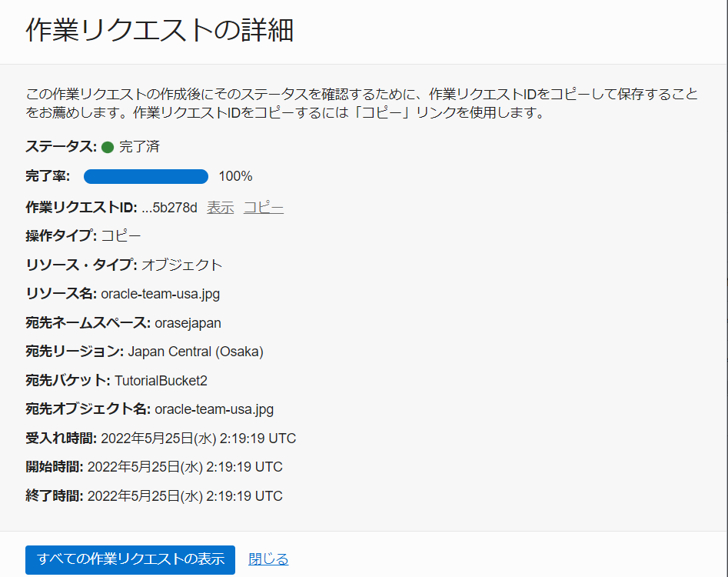Click the 表示 link beside the work request ID
The image size is (728, 577).
(220, 208)
